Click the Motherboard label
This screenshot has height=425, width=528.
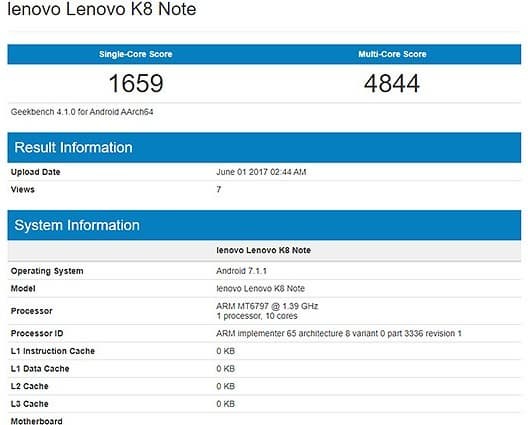(x=37, y=421)
